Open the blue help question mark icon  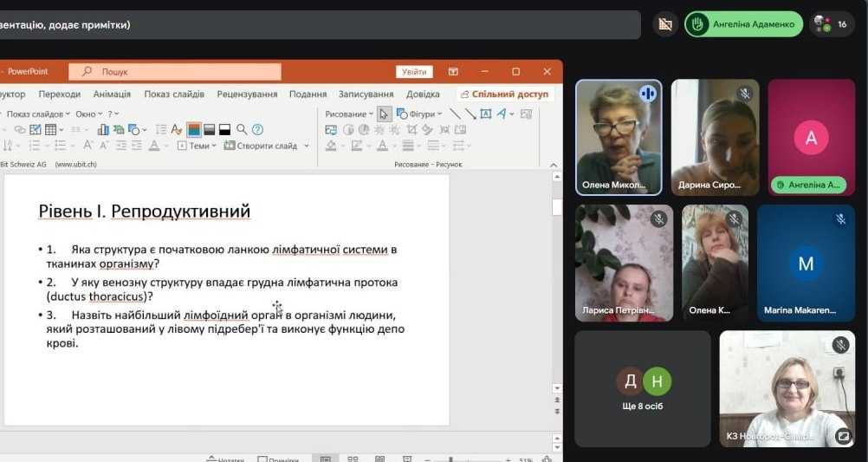[x=257, y=130]
